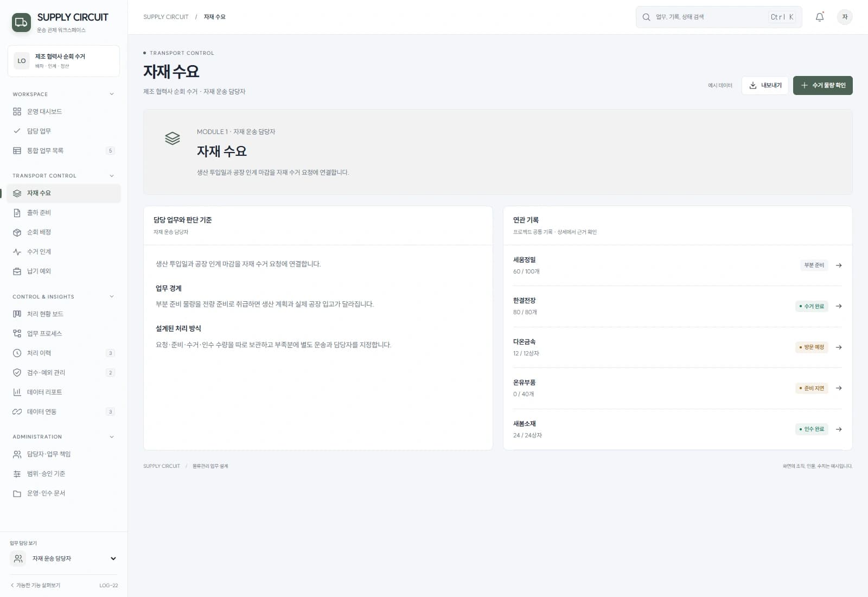Click the 수거 인계 pulse icon
Screen dimensions: 868x597
tap(17, 252)
